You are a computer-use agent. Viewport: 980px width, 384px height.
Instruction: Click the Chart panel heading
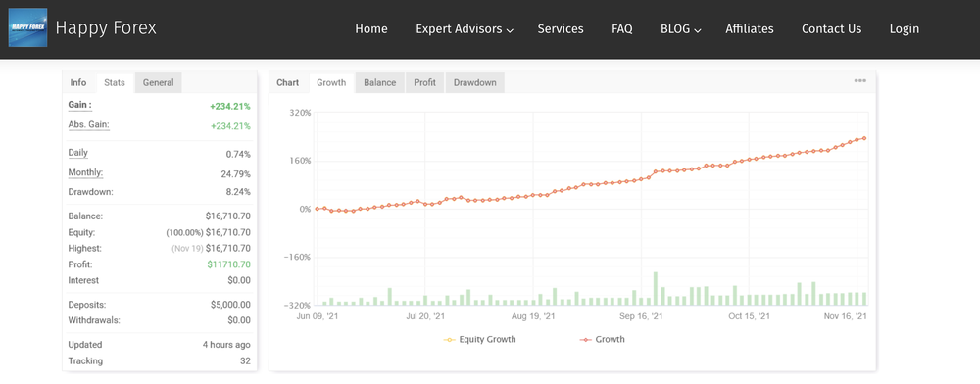pyautogui.click(x=287, y=82)
